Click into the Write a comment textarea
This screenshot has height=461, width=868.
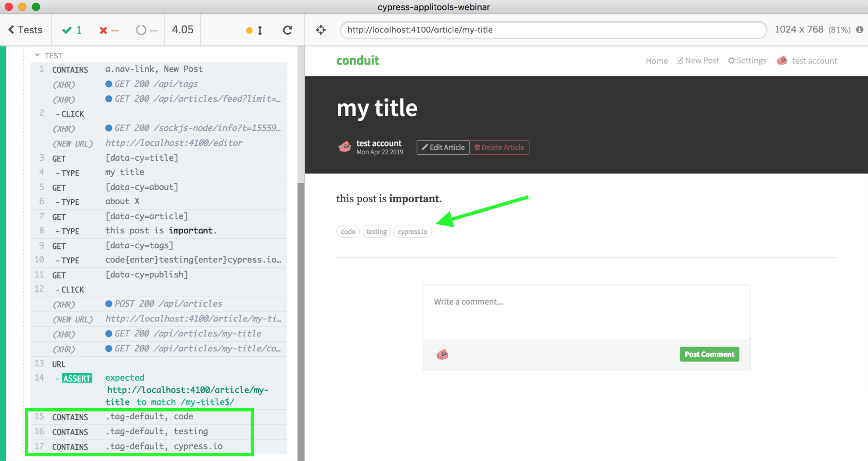(586, 312)
